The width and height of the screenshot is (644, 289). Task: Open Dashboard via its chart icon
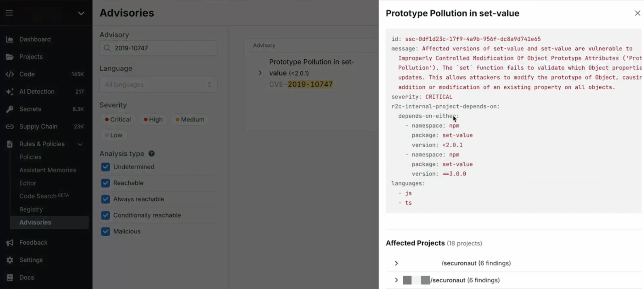(10, 40)
